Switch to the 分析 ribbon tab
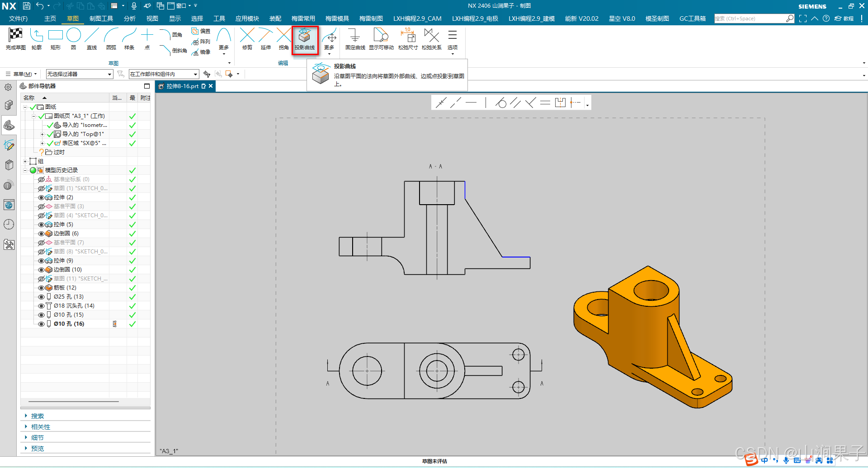 (130, 19)
